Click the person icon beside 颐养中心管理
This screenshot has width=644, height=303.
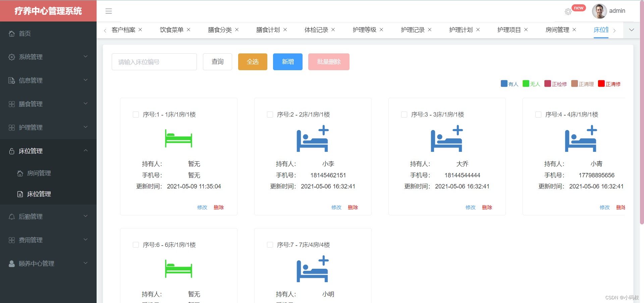[12, 264]
